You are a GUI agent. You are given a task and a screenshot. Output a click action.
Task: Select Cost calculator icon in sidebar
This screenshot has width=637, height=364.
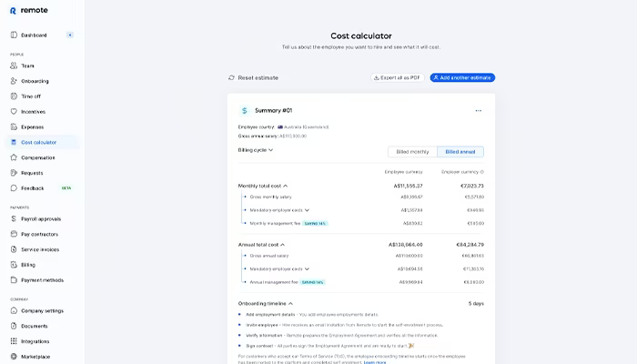pyautogui.click(x=14, y=142)
